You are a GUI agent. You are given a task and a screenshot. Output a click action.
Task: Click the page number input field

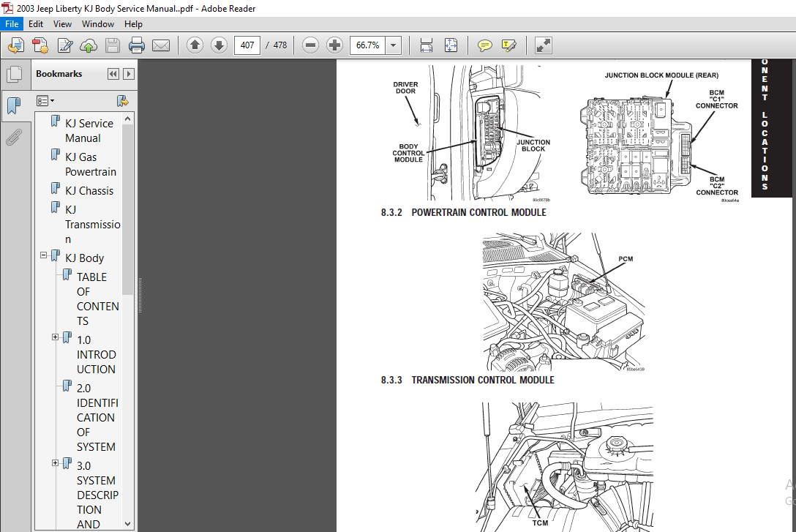click(x=247, y=45)
